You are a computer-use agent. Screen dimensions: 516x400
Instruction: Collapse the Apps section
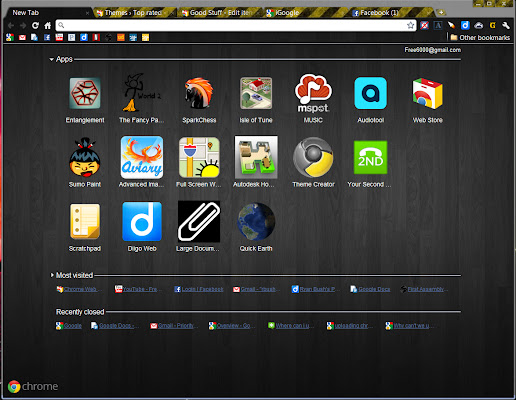pos(51,59)
